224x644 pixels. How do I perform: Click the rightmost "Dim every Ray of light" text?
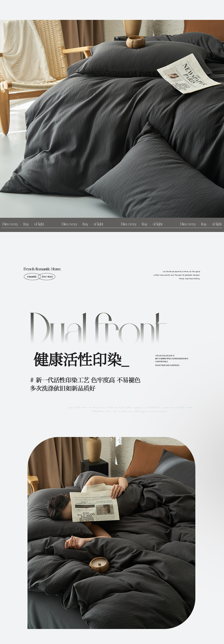pyautogui.click(x=201, y=224)
